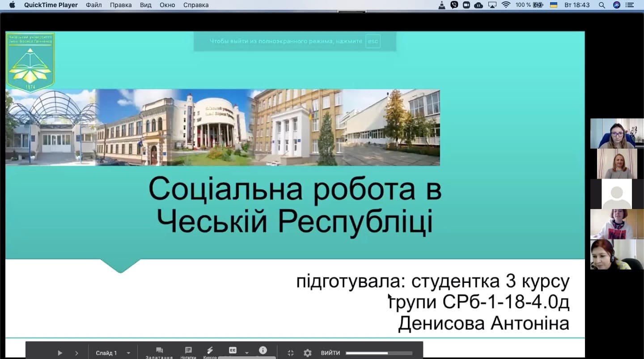Select the top participant video thumbnail
644x359 pixels.
[x=617, y=133]
